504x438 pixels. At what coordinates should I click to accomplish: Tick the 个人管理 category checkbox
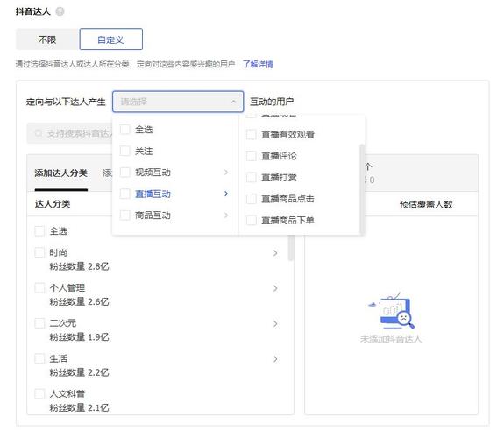click(39, 288)
